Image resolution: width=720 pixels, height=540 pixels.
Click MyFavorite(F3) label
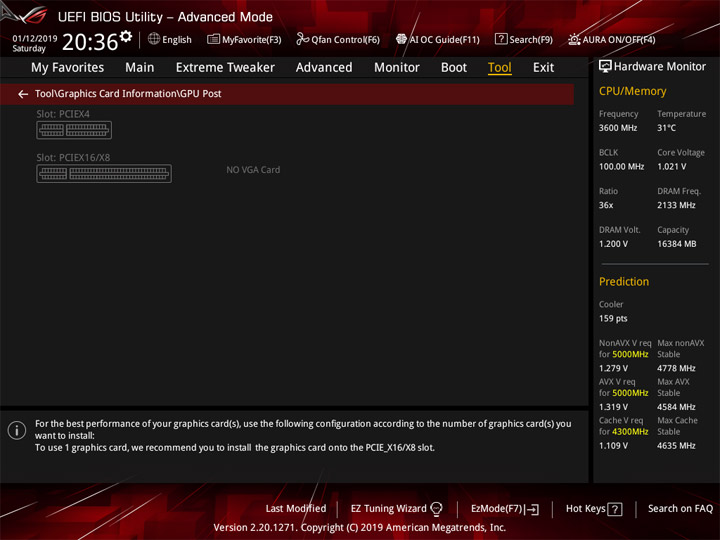point(252,40)
